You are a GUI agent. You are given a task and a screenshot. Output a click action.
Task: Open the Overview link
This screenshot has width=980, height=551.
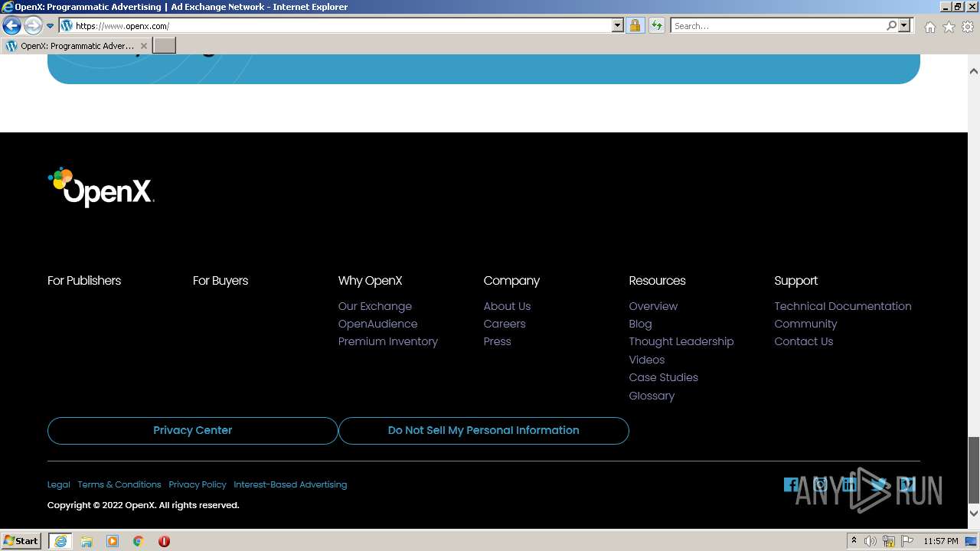tap(653, 306)
